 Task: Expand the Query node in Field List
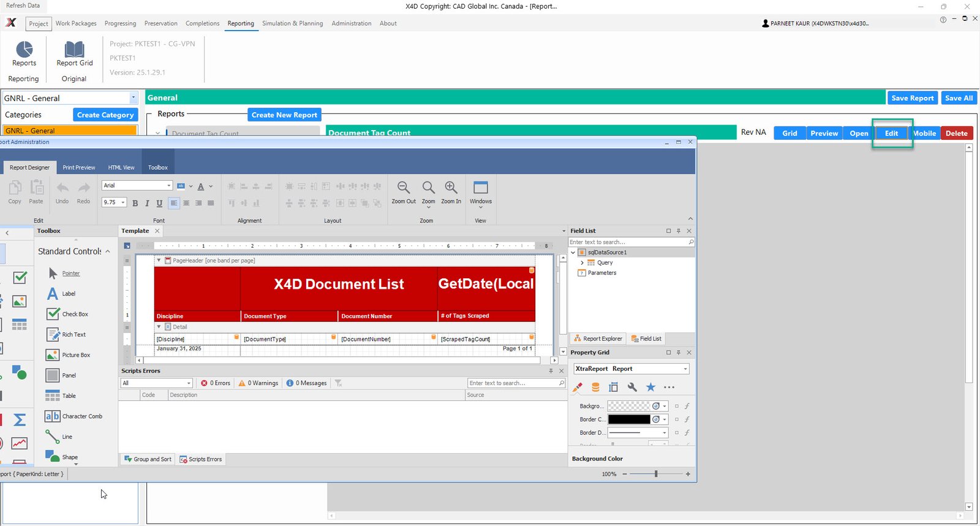[582, 263]
